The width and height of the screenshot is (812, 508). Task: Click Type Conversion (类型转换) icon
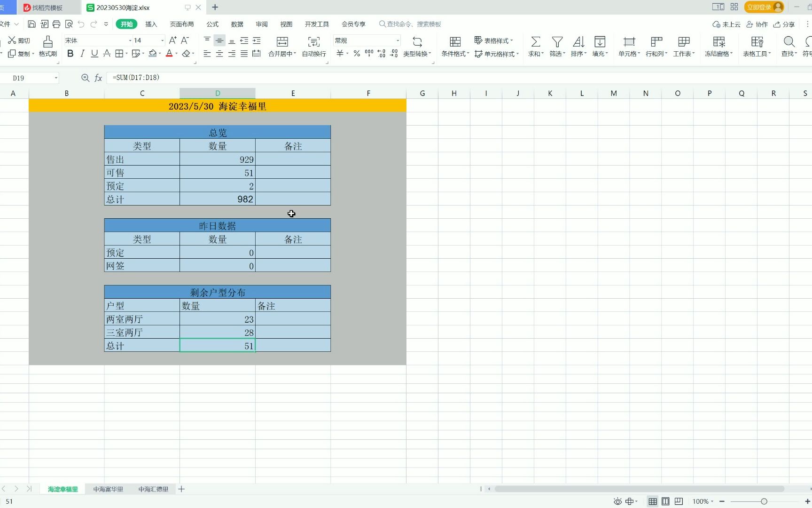pyautogui.click(x=417, y=42)
